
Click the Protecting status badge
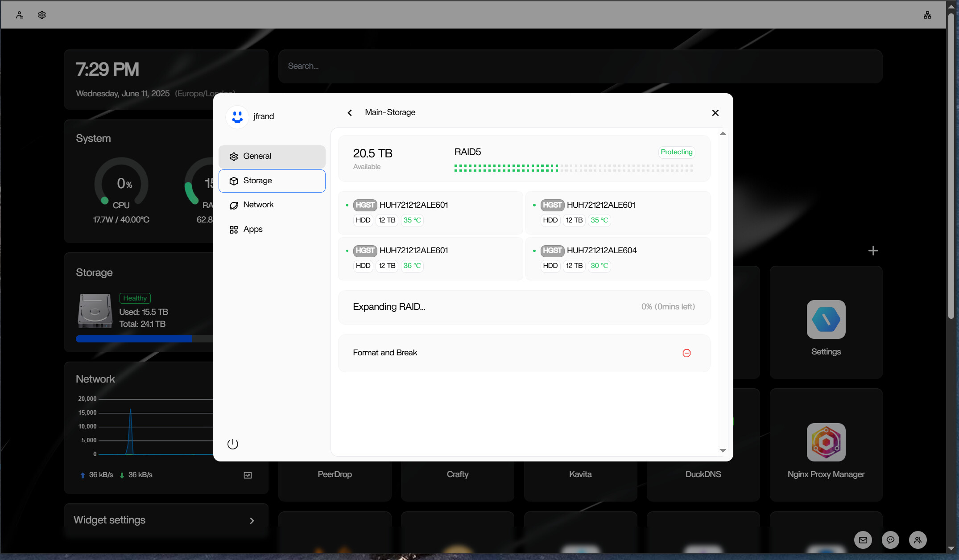click(x=677, y=152)
